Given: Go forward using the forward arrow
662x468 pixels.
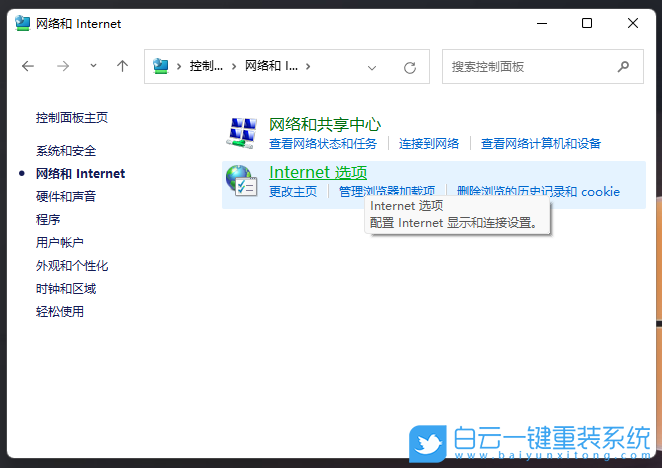Looking at the screenshot, I should [63, 66].
